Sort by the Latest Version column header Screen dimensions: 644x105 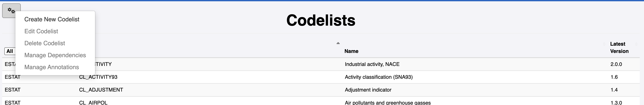pyautogui.click(x=619, y=47)
